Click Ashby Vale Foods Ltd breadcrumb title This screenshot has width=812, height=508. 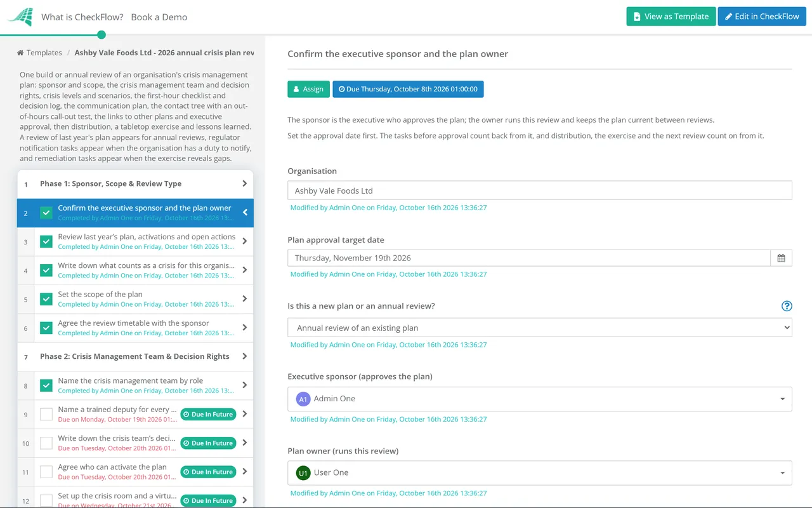point(164,53)
